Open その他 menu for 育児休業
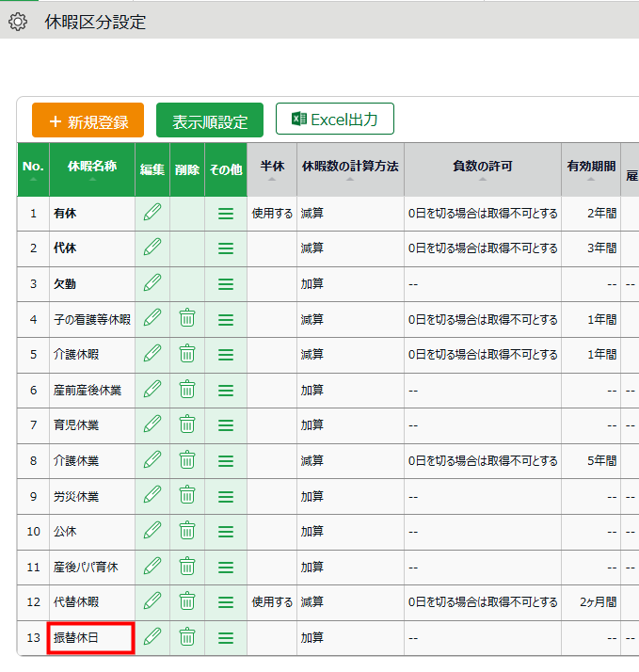 click(x=226, y=425)
